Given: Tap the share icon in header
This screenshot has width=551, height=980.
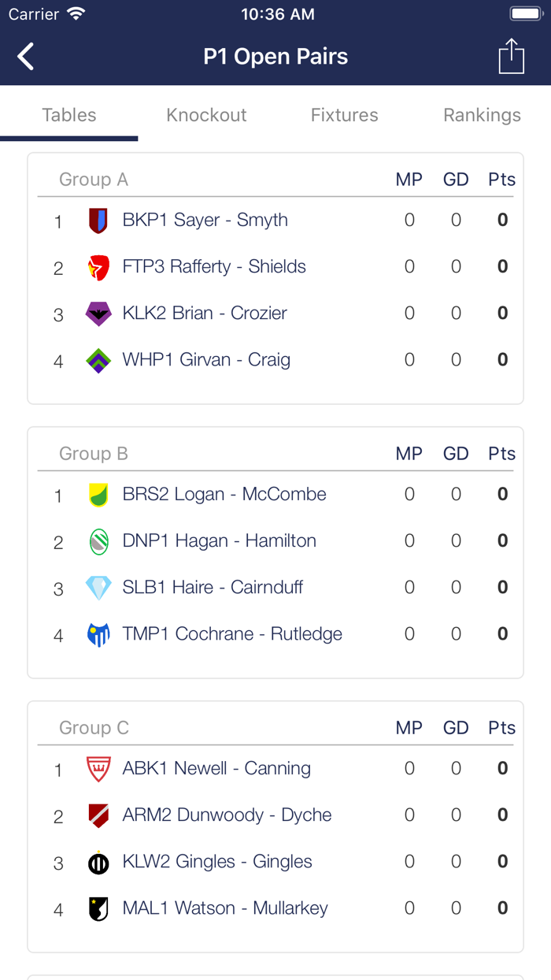Looking at the screenshot, I should tap(511, 57).
